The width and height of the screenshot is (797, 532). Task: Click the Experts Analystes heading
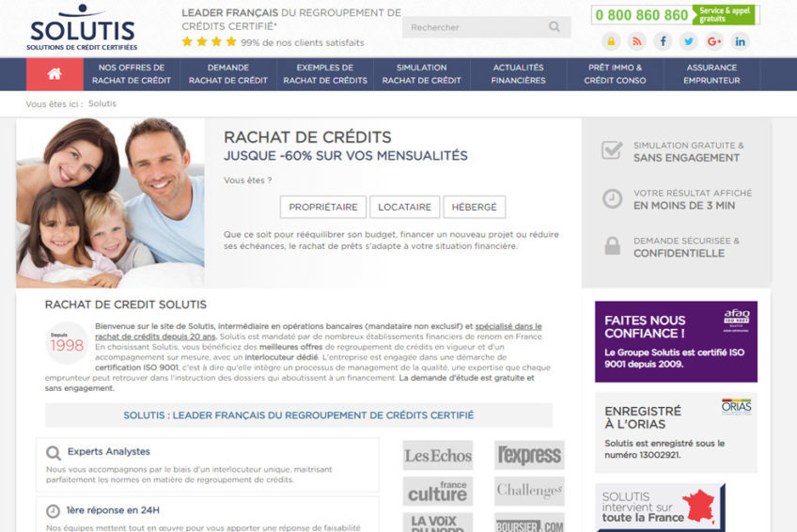(x=109, y=452)
